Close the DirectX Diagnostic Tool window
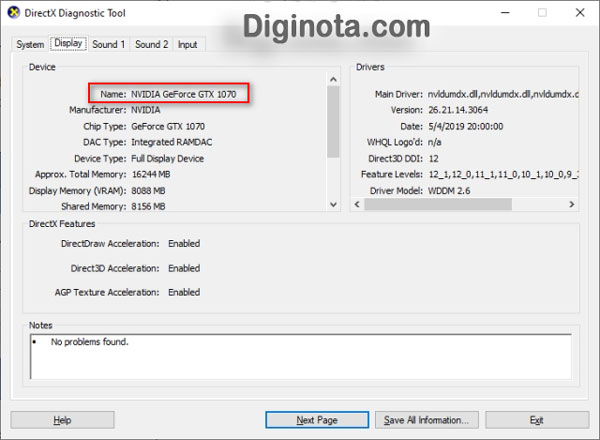This screenshot has height=440, width=600. coord(580,13)
